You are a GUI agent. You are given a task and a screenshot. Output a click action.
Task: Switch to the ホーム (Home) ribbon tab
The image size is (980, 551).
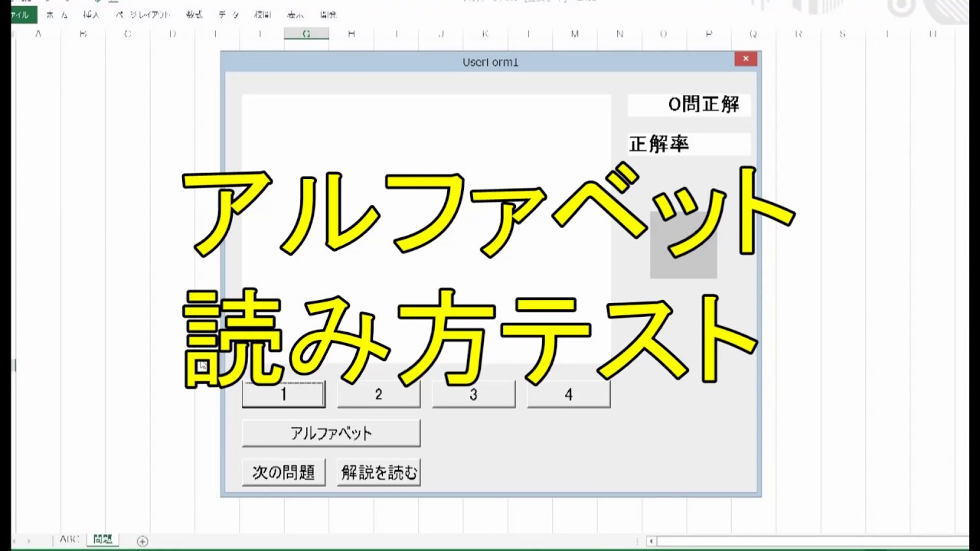(x=57, y=15)
